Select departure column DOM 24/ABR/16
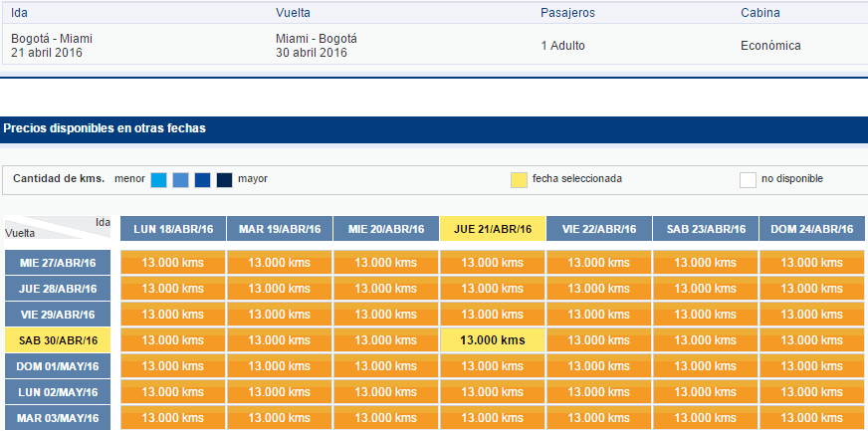Image resolution: width=868 pixels, height=431 pixels. (812, 229)
